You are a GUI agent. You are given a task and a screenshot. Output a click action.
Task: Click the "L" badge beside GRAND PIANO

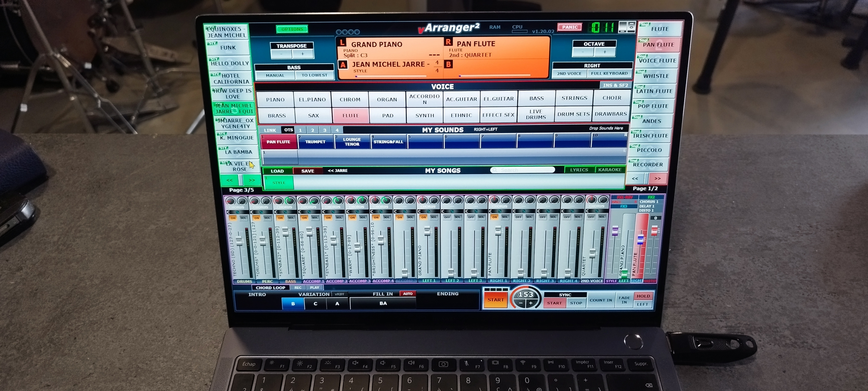point(342,43)
